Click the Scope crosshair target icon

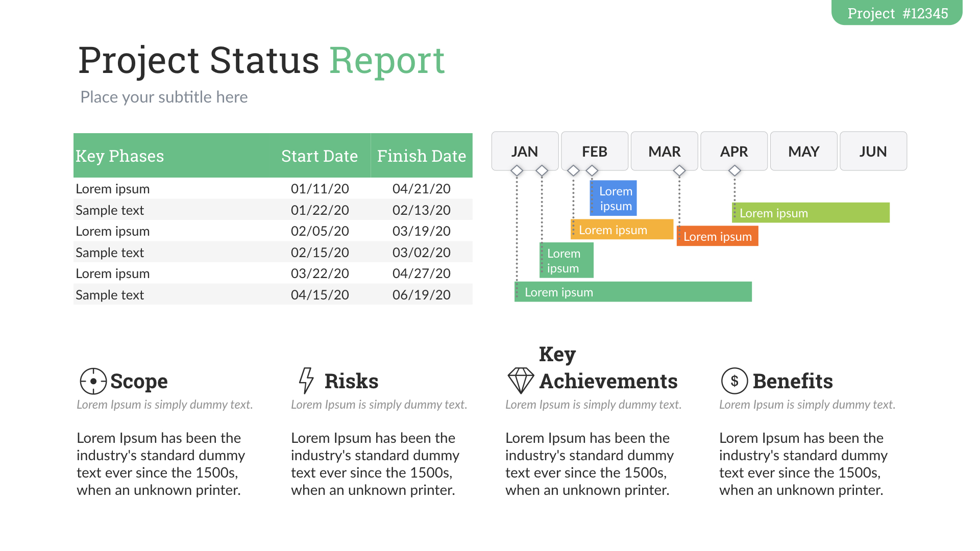tap(93, 381)
